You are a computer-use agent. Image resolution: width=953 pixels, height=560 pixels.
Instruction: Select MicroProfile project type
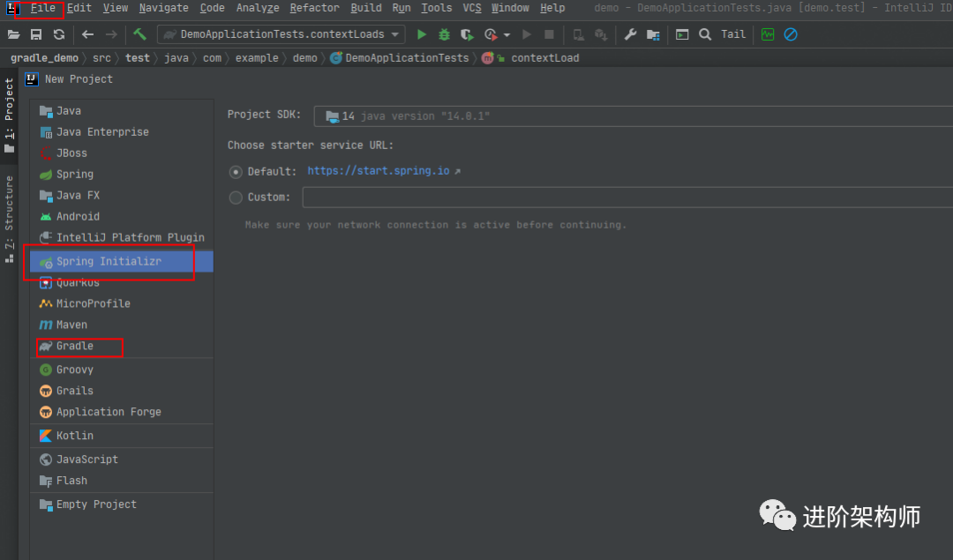(122, 303)
